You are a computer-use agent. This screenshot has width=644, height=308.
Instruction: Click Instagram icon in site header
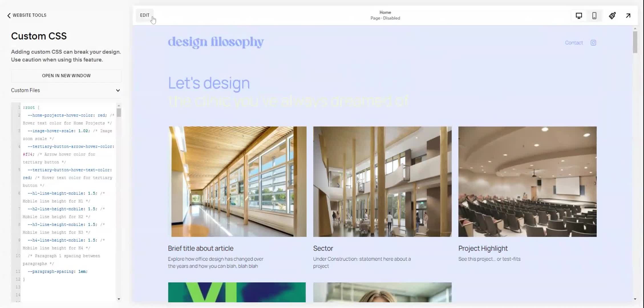click(x=593, y=43)
